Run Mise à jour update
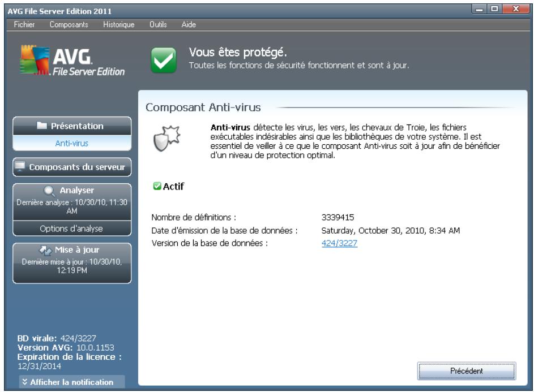Screen dimensions: 534x392 click(72, 263)
